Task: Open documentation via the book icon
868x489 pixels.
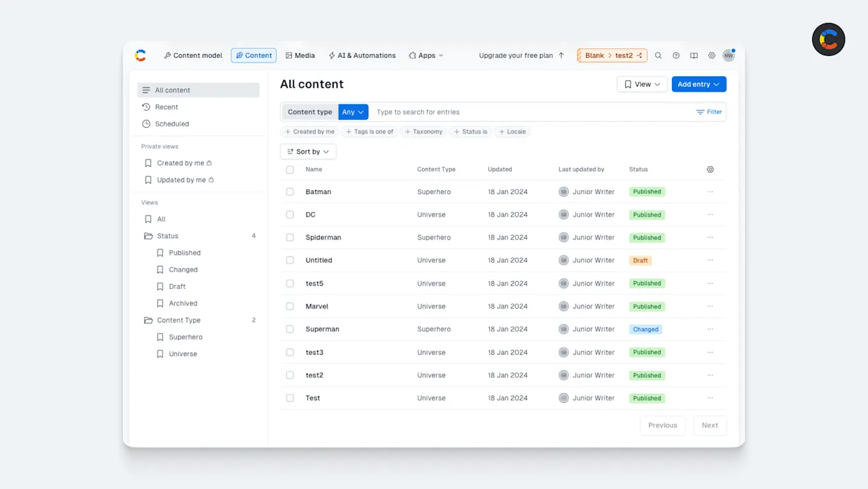Action: pyautogui.click(x=694, y=55)
